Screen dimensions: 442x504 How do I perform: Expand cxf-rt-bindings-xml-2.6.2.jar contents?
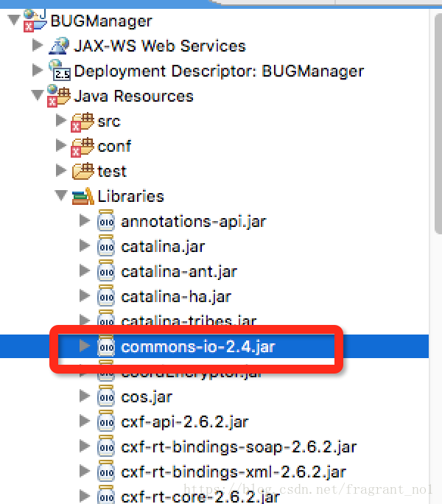click(85, 472)
